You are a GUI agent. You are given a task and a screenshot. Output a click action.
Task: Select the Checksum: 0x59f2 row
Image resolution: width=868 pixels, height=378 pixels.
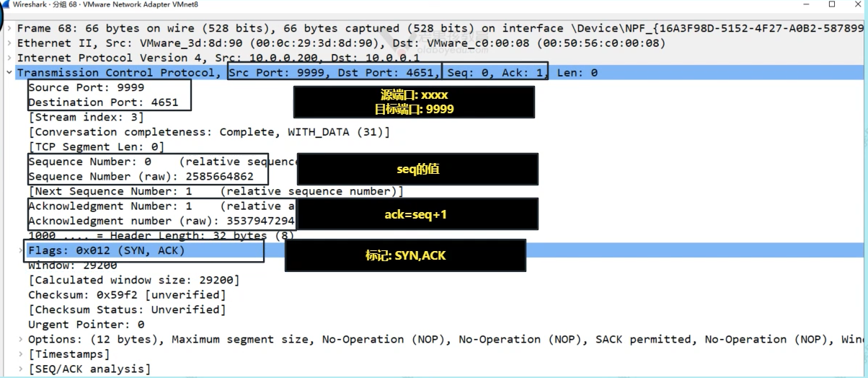coord(127,295)
